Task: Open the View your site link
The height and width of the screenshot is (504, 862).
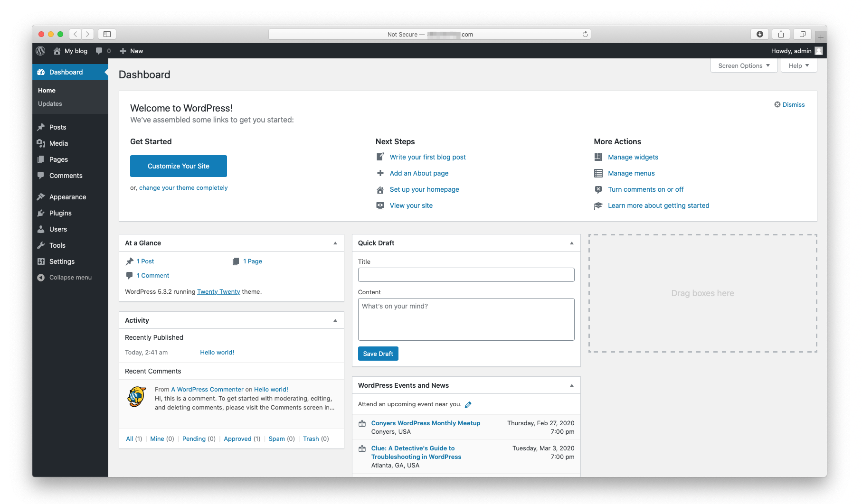Action: 411,205
